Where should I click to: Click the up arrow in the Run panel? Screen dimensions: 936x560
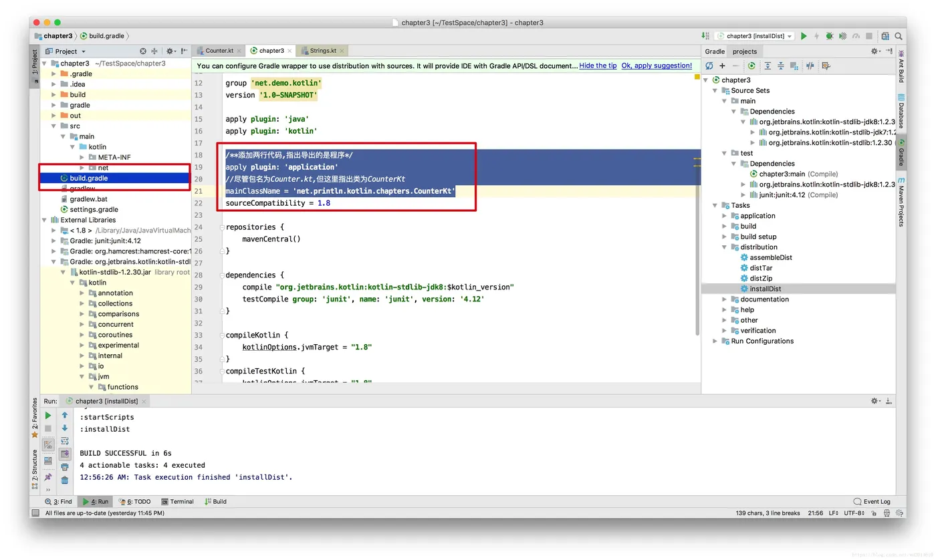(x=65, y=415)
